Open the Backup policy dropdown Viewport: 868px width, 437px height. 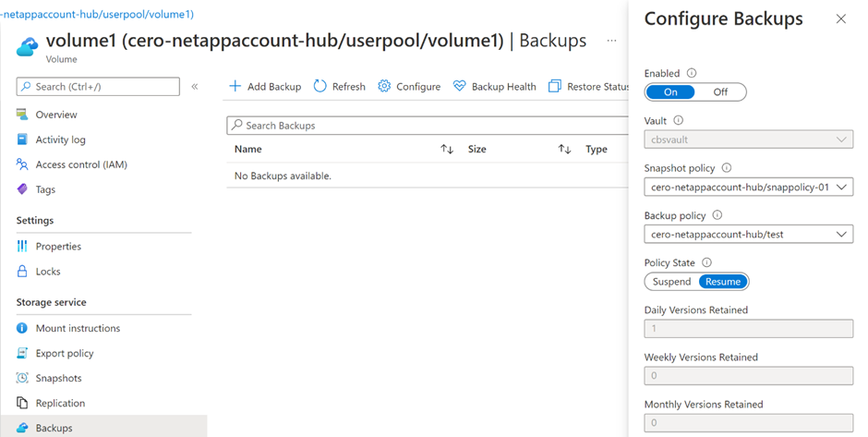click(748, 235)
